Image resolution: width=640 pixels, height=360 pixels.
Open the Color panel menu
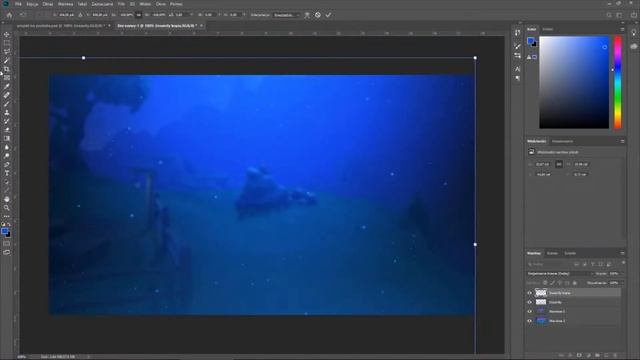[622, 29]
